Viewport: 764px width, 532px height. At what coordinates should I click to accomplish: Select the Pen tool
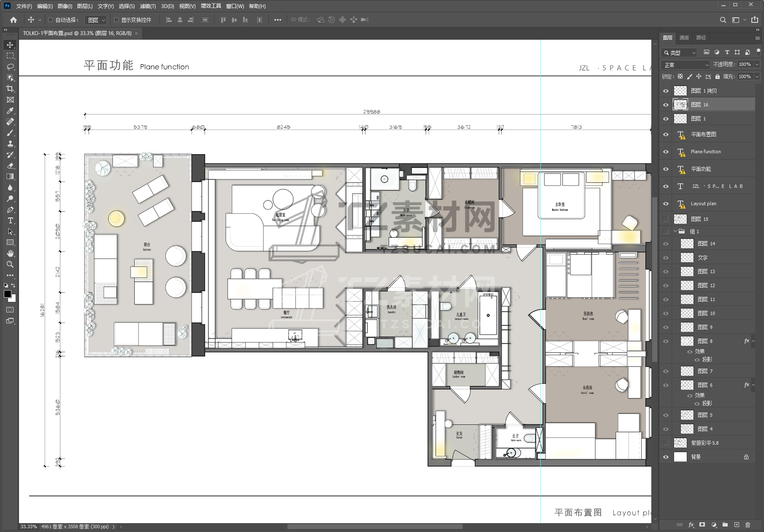pos(10,209)
